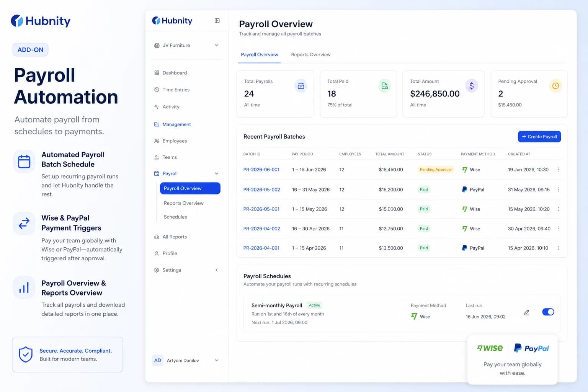Click Hubnity logo in app sidebar
Image resolution: width=588 pixels, height=392 pixels.
click(x=172, y=21)
